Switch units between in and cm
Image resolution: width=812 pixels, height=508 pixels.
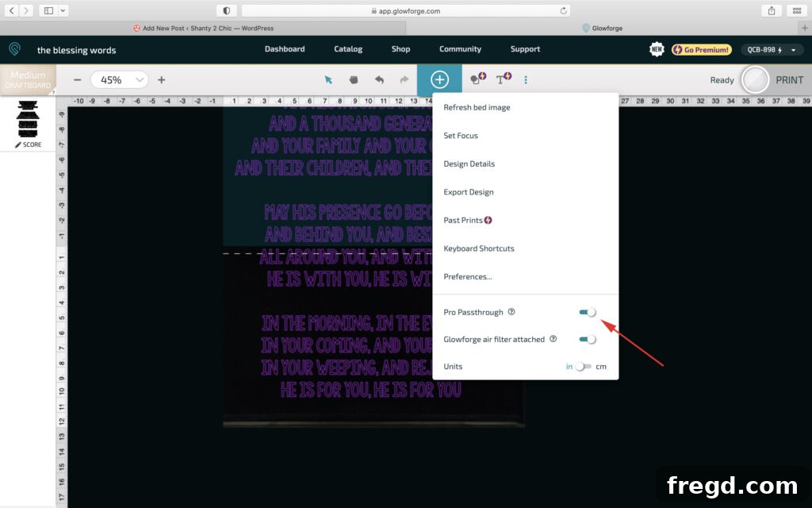(x=583, y=367)
